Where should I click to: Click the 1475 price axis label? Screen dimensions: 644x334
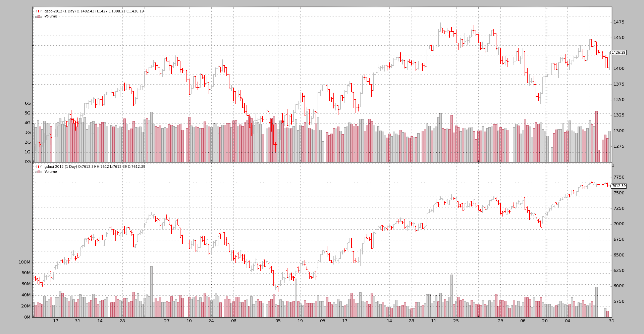coord(619,22)
